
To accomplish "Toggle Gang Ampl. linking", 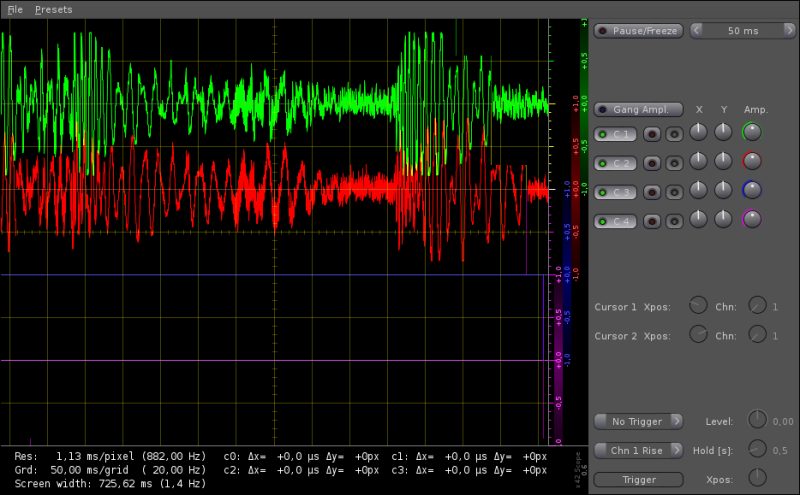I will click(x=638, y=109).
